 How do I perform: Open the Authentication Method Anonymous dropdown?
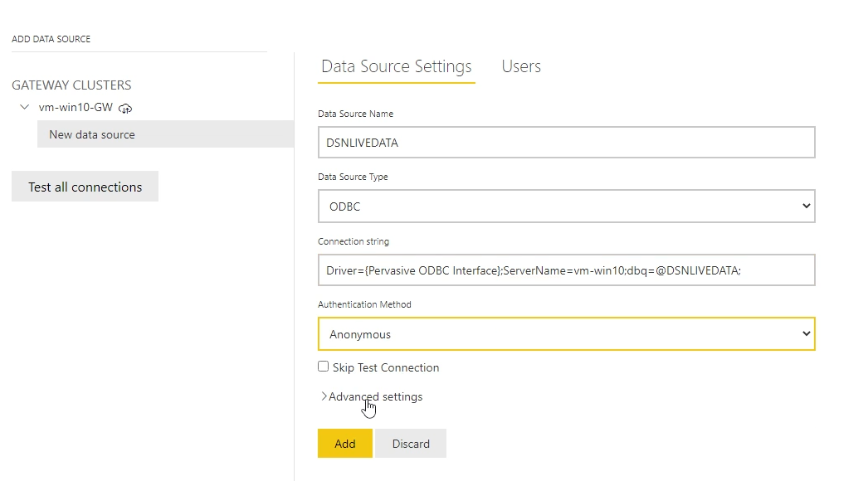point(566,334)
